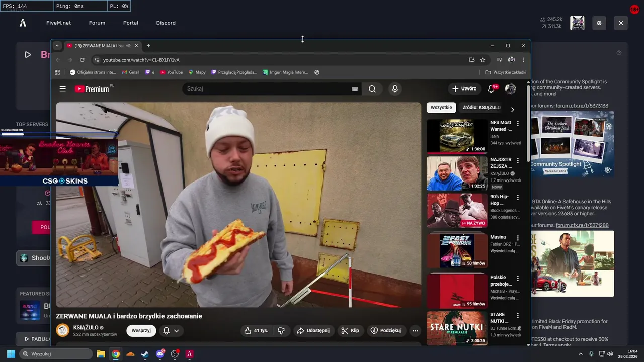
Task: Open File Explorer from taskbar
Action: point(101,354)
